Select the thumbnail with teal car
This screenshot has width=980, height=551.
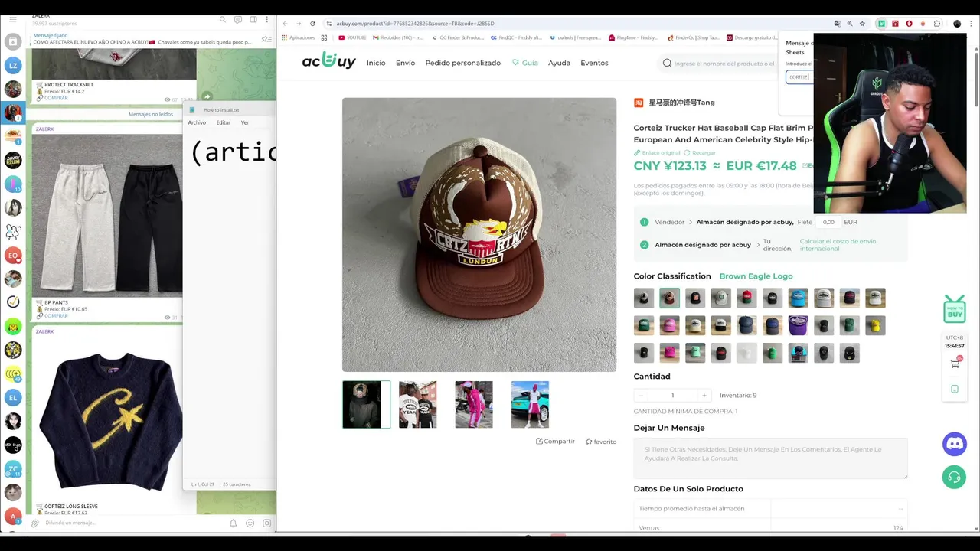pyautogui.click(x=530, y=404)
